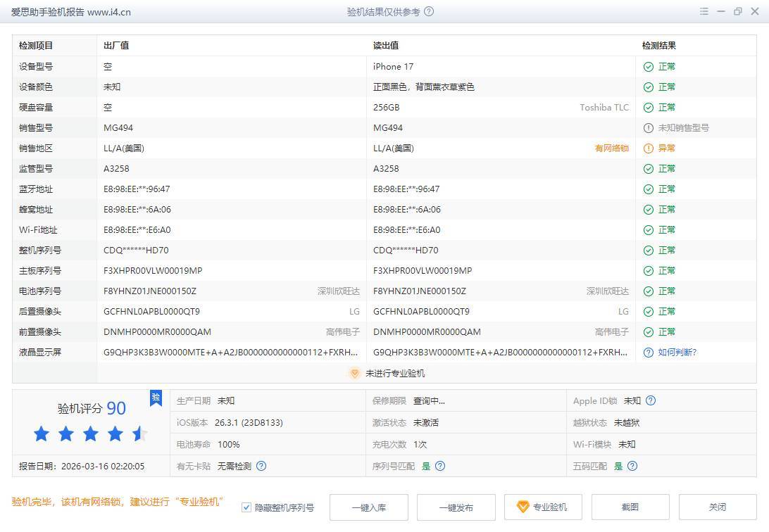Click the 未知销售型号 info icon
This screenshot has height=532, width=769.
[x=649, y=128]
